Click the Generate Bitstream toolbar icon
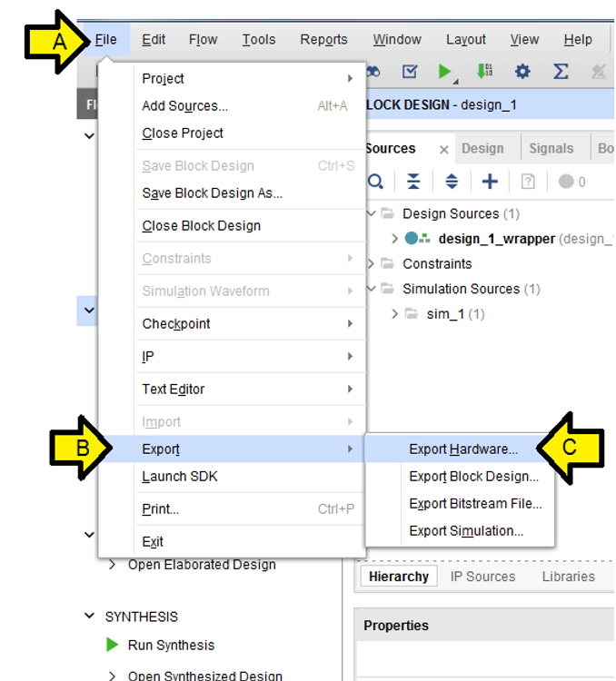Screen dimensions: 616x681 pos(483,72)
